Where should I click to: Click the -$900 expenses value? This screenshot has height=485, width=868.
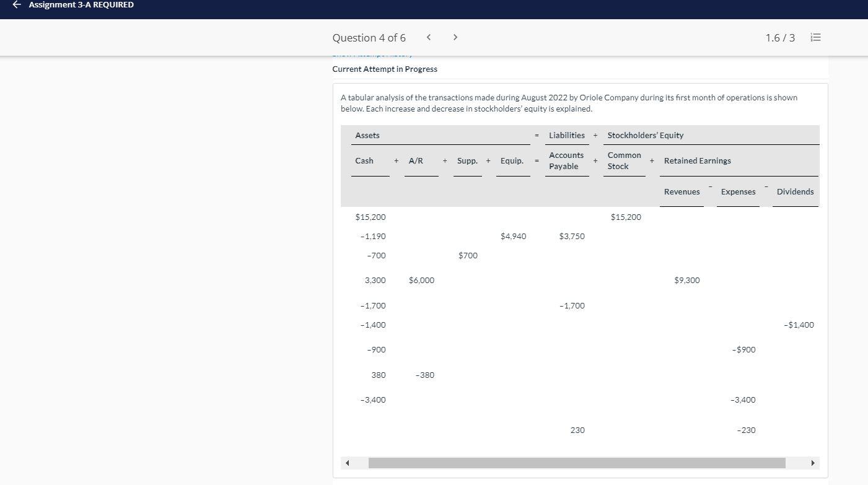[744, 349]
